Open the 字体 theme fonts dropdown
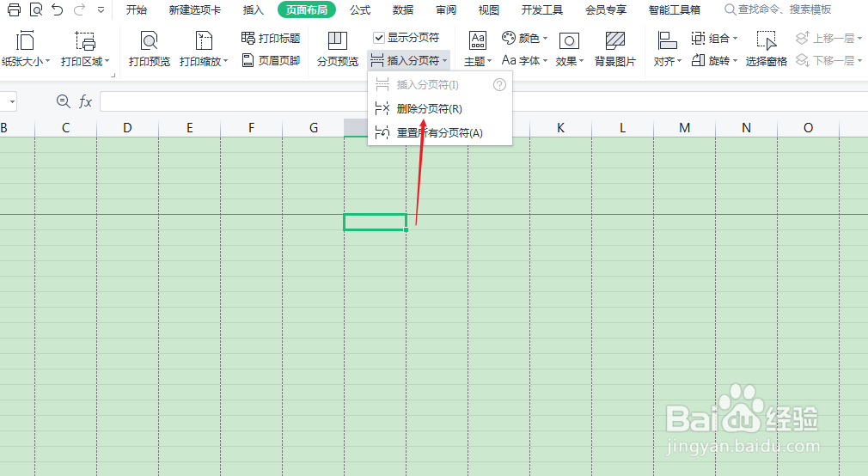 pos(525,60)
